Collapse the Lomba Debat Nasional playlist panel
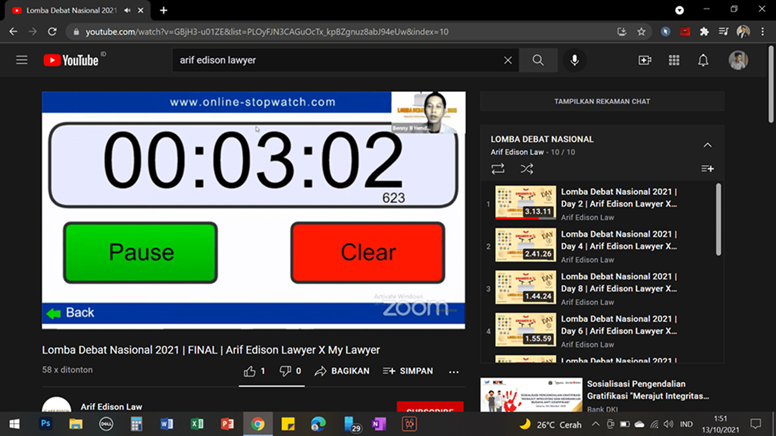 point(708,145)
